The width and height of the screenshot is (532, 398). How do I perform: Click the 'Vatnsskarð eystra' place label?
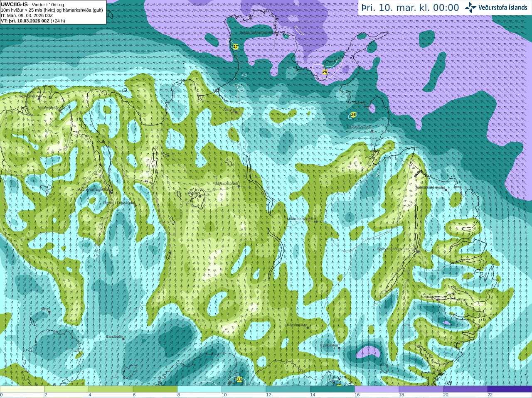click(431, 187)
